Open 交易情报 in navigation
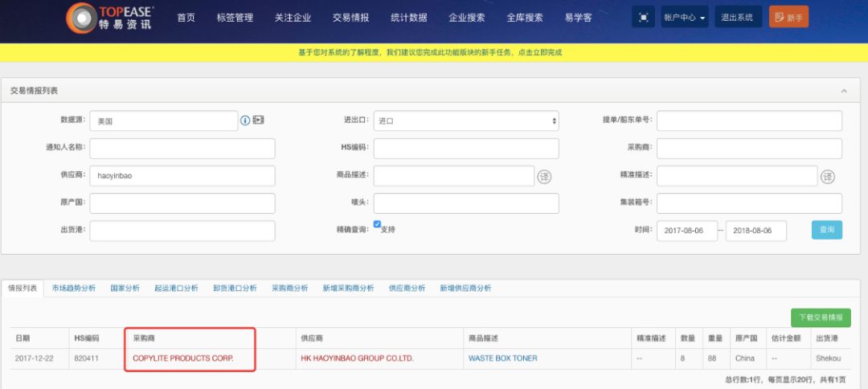 tap(351, 18)
